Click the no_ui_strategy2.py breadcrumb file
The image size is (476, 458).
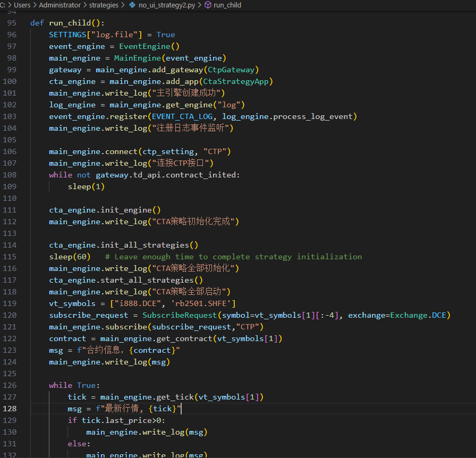point(167,5)
